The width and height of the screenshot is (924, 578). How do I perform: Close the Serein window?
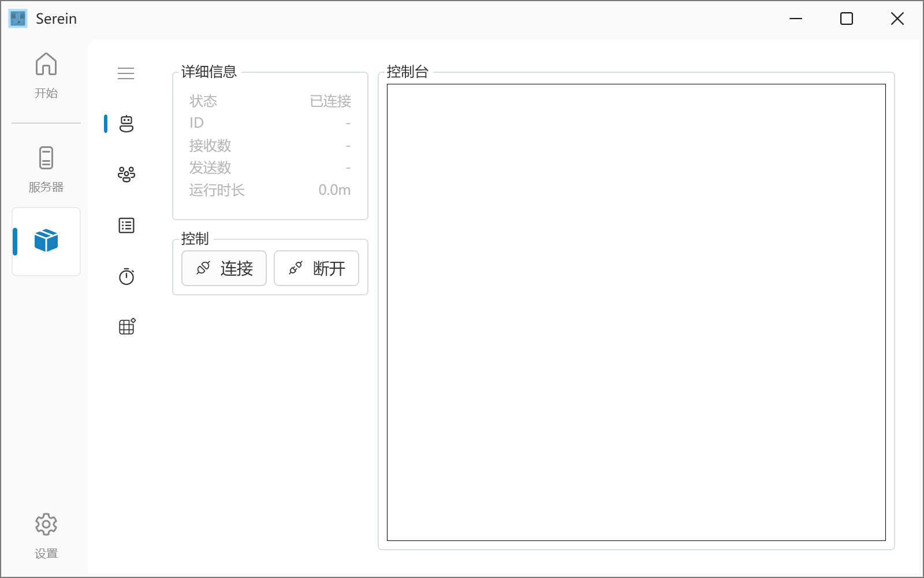897,18
